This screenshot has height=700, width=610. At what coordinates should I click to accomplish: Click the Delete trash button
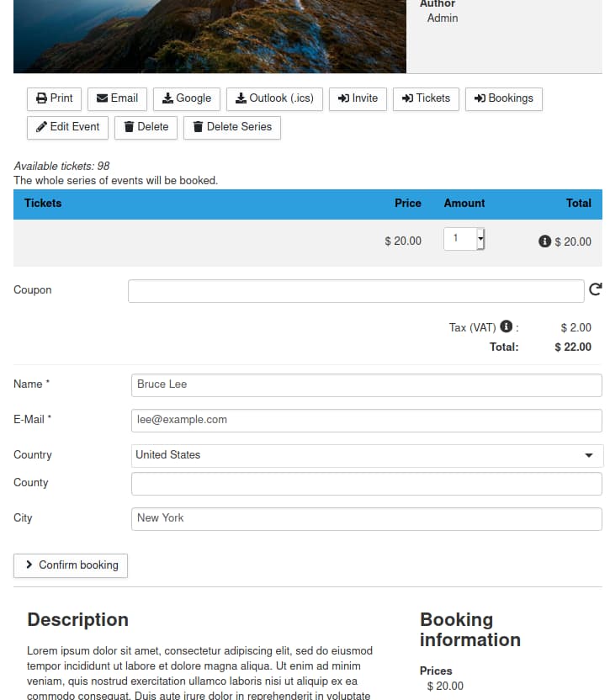146,127
